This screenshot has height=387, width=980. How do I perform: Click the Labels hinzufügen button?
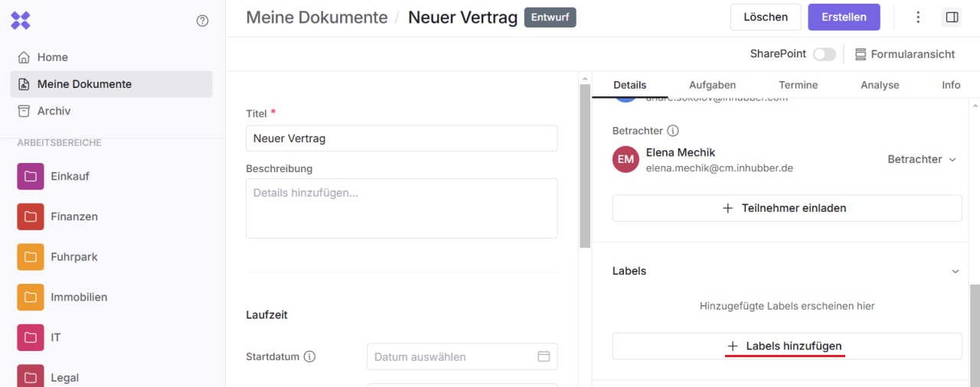[786, 346]
